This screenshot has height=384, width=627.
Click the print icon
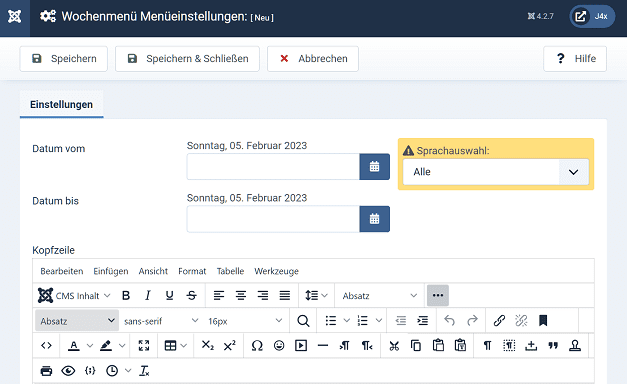[x=46, y=371]
